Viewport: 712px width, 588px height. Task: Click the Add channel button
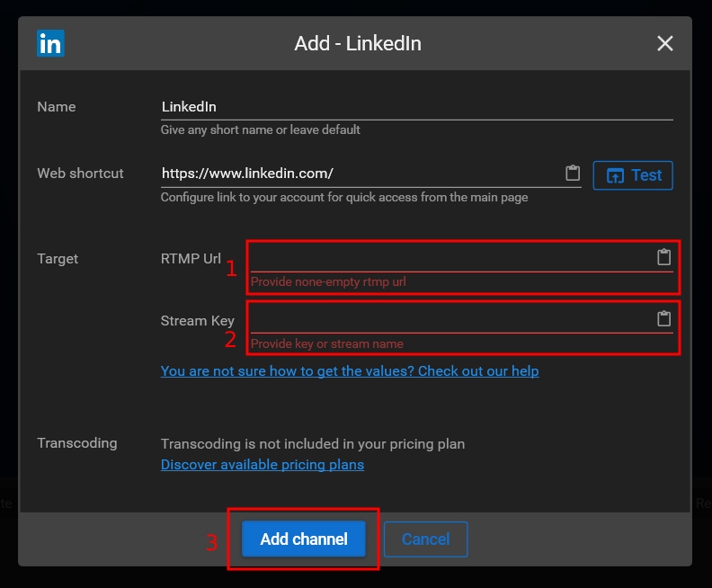tap(304, 539)
